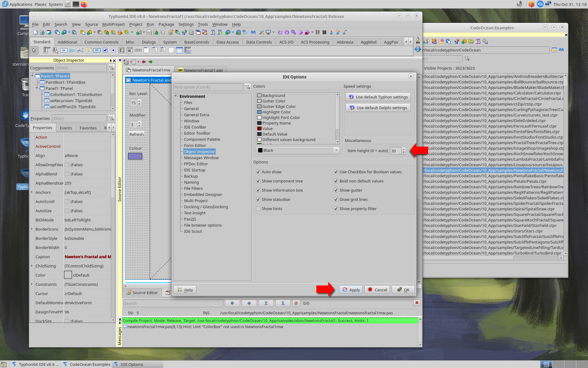The image size is (588, 368).
Task: Select the TActionList component palette icon
Action: (188, 50)
